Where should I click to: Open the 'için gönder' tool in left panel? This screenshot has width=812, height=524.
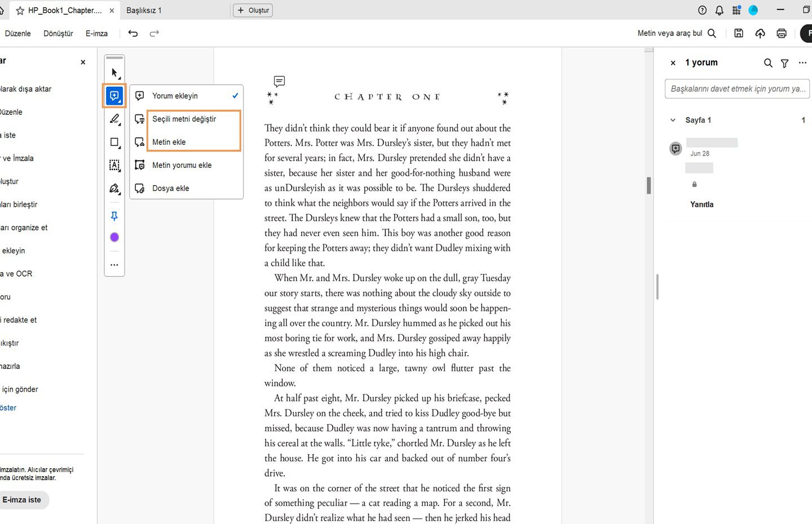(19, 389)
